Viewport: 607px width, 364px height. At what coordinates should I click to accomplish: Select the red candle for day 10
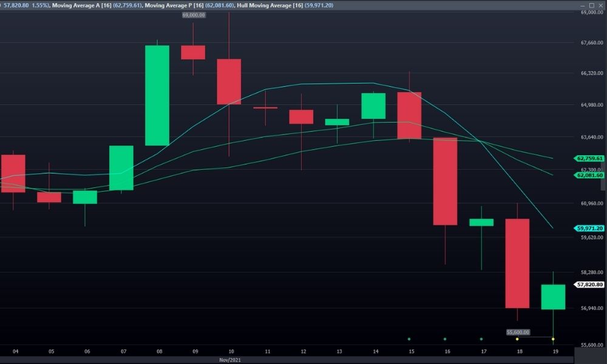pos(229,82)
